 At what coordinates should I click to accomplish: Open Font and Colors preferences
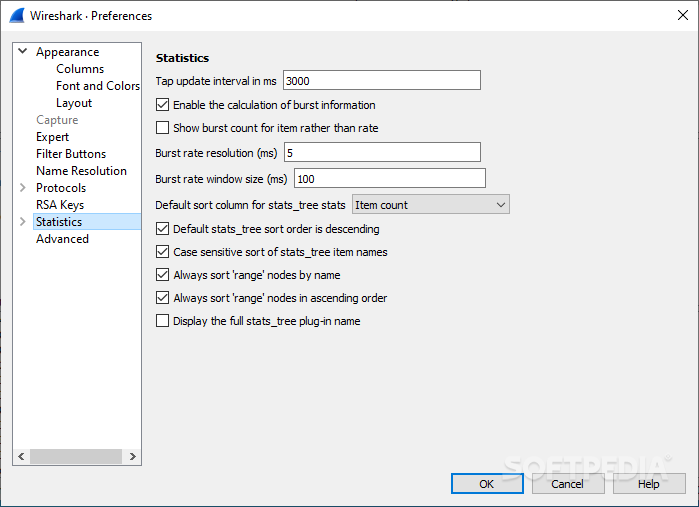click(x=98, y=86)
